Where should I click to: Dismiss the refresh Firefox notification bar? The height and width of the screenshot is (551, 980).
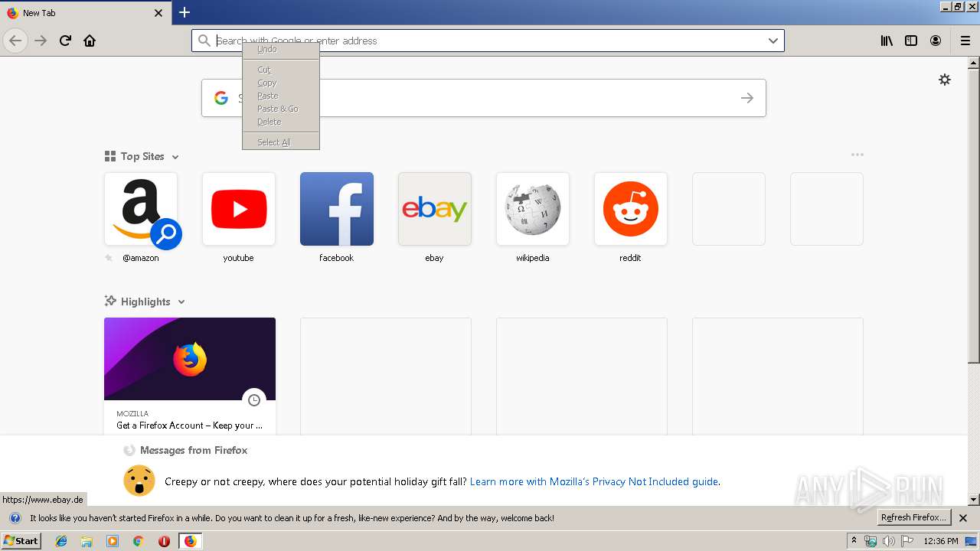click(963, 518)
